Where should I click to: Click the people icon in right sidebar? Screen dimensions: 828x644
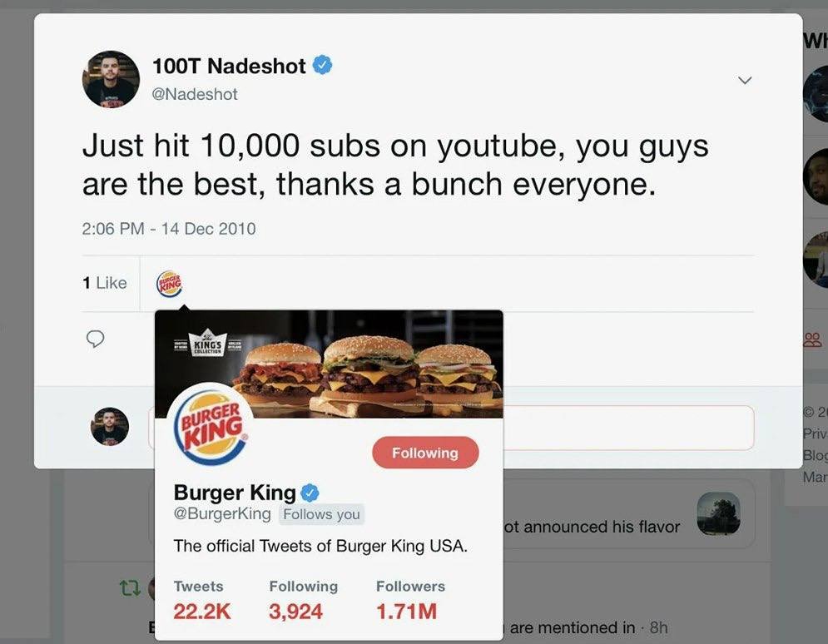coord(812,339)
